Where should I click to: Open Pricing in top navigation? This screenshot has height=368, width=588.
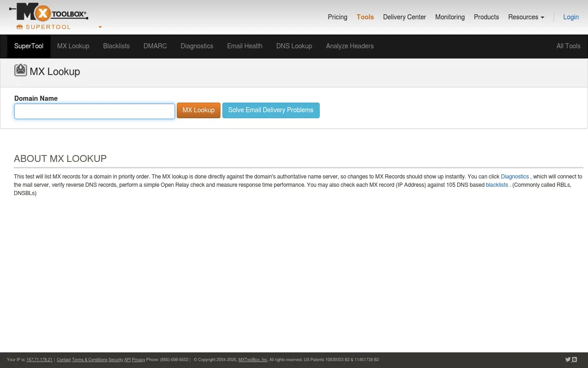click(338, 17)
